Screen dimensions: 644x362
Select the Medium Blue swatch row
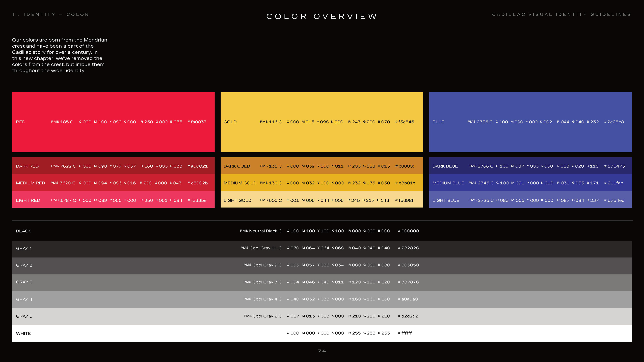[530, 183]
